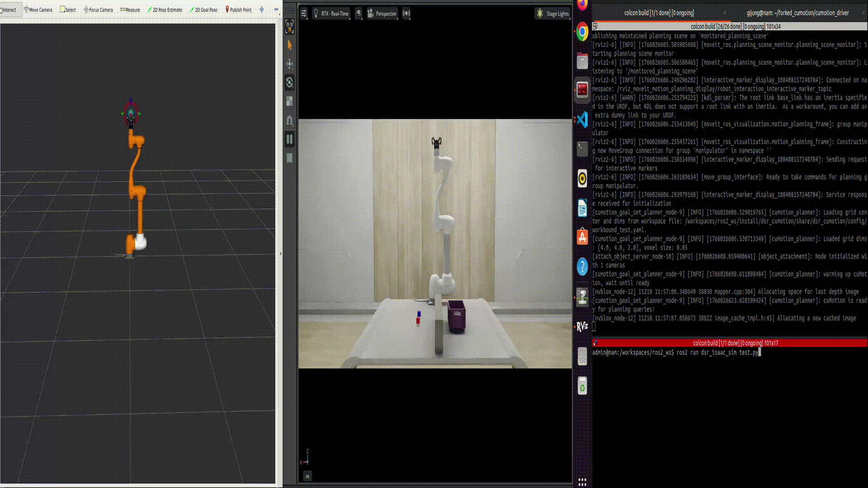Choose the 2D Goal Pose tool

coord(203,9)
